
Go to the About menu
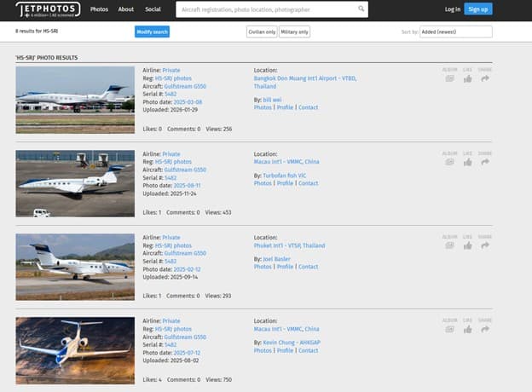[126, 9]
